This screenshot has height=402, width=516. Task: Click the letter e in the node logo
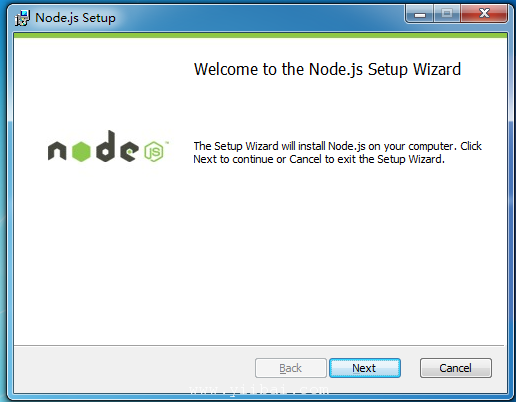click(129, 151)
